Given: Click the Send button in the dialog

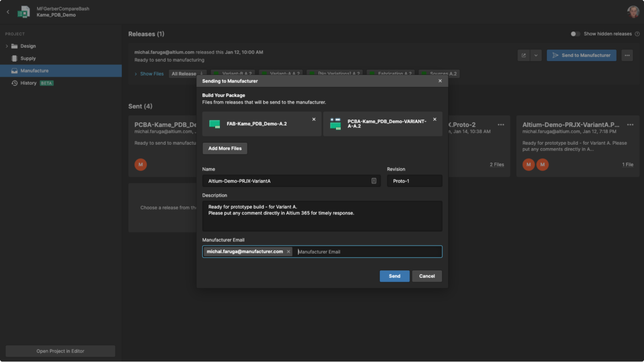Looking at the screenshot, I should pos(394,276).
